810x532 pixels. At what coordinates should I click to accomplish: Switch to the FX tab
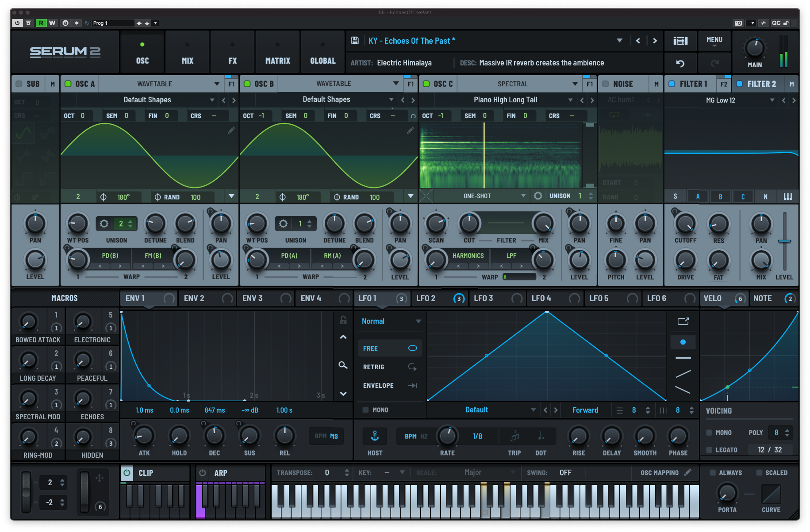pos(232,52)
